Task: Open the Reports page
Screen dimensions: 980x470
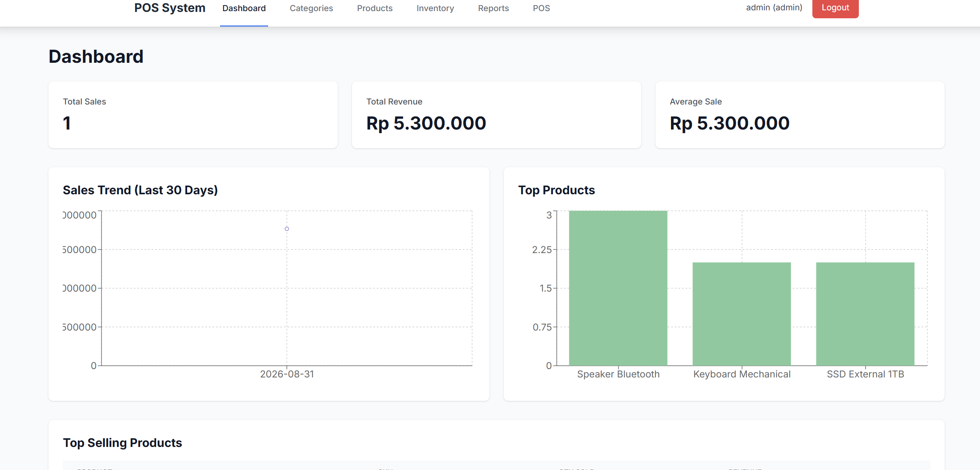Action: (493, 8)
